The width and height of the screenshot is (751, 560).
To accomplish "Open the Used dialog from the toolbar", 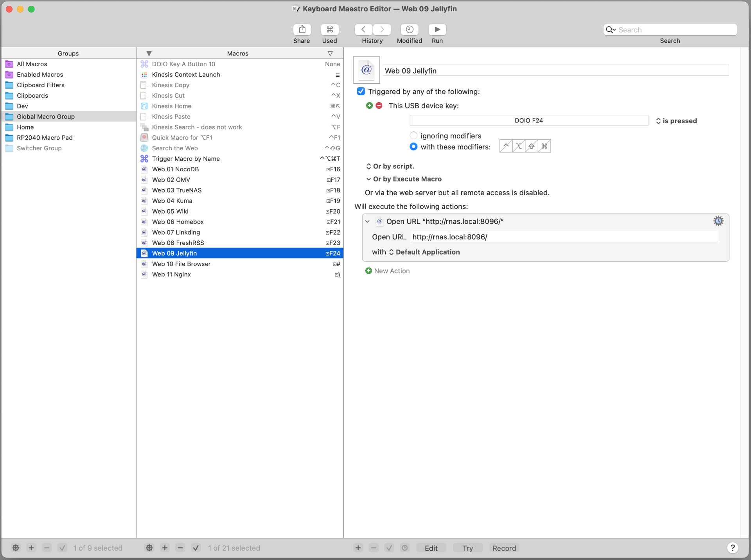I will (329, 29).
